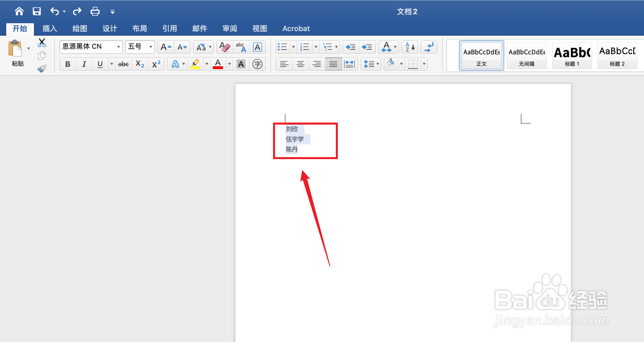Cut selection with scissors icon

pyautogui.click(x=42, y=42)
